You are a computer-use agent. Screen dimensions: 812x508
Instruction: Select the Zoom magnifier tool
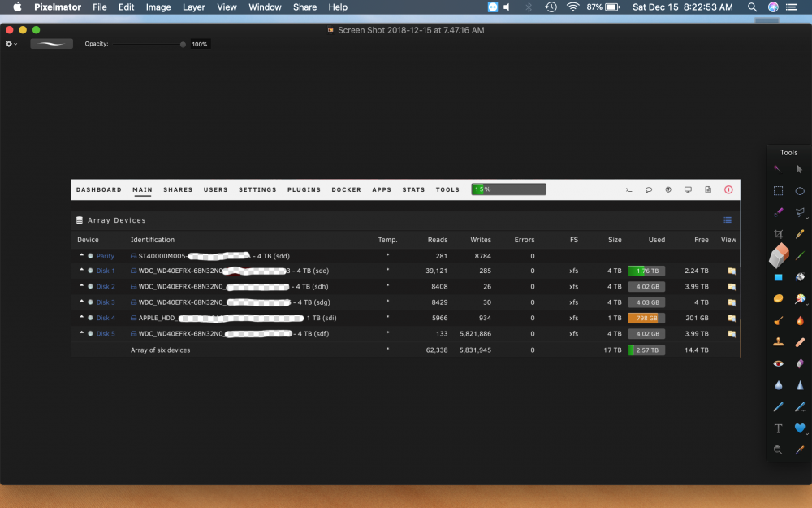click(x=778, y=450)
